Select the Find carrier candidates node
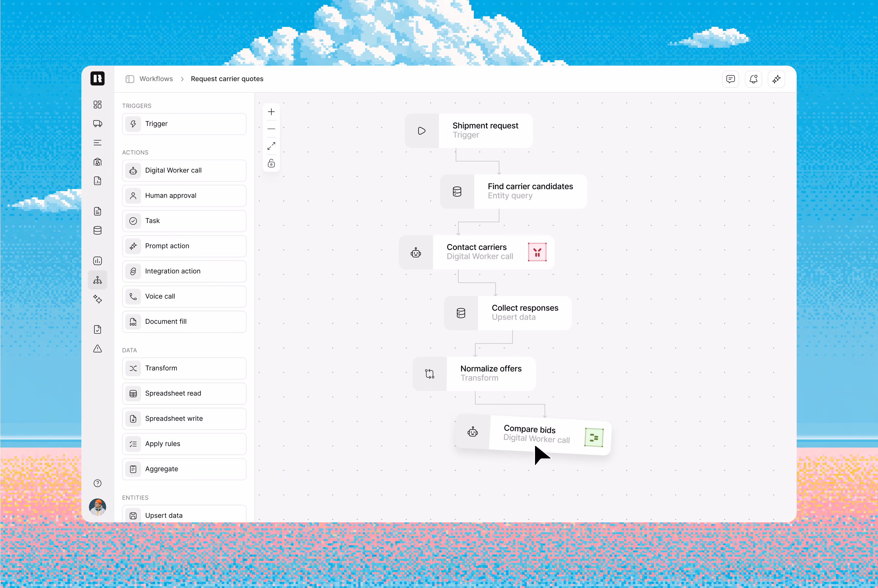This screenshot has height=588, width=878. 513,191
